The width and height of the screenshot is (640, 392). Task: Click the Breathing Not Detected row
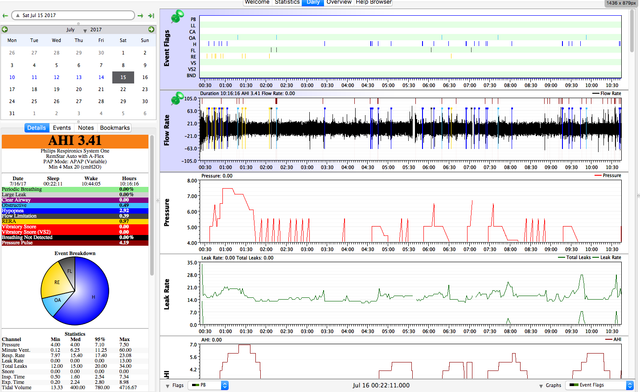(x=75, y=237)
